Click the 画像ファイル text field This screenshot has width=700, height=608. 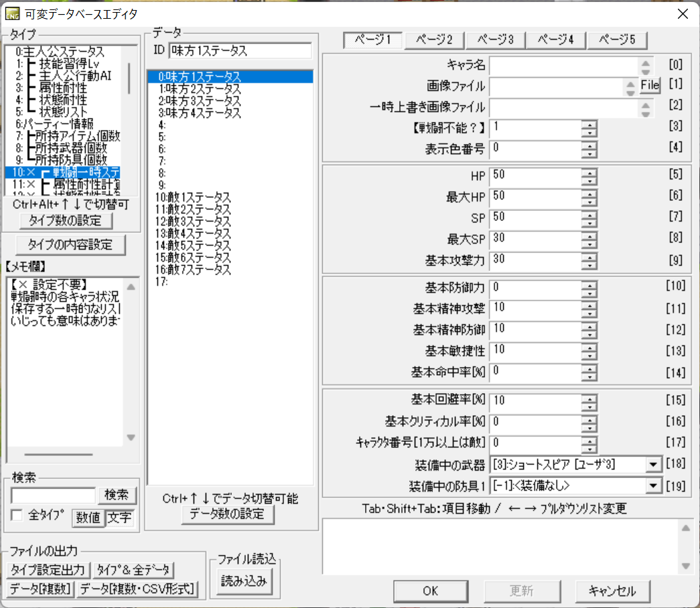pyautogui.click(x=556, y=86)
